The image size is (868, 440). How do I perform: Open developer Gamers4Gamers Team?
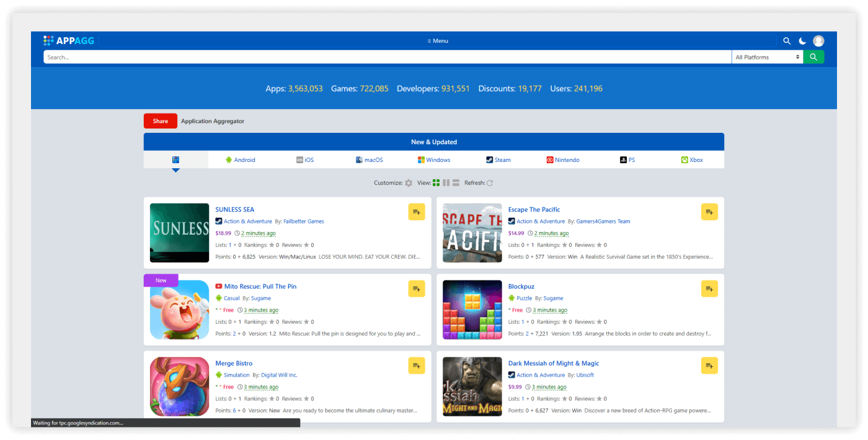[x=603, y=222]
